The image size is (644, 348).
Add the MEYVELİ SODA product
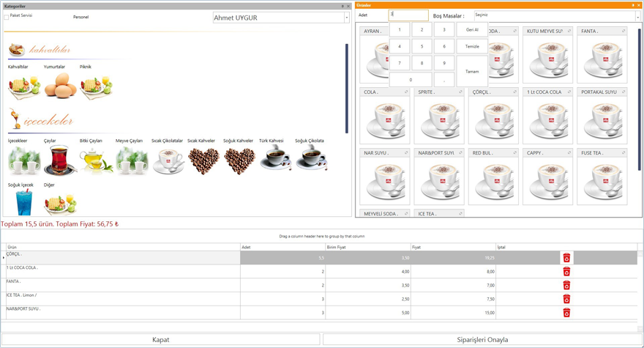pos(385,213)
